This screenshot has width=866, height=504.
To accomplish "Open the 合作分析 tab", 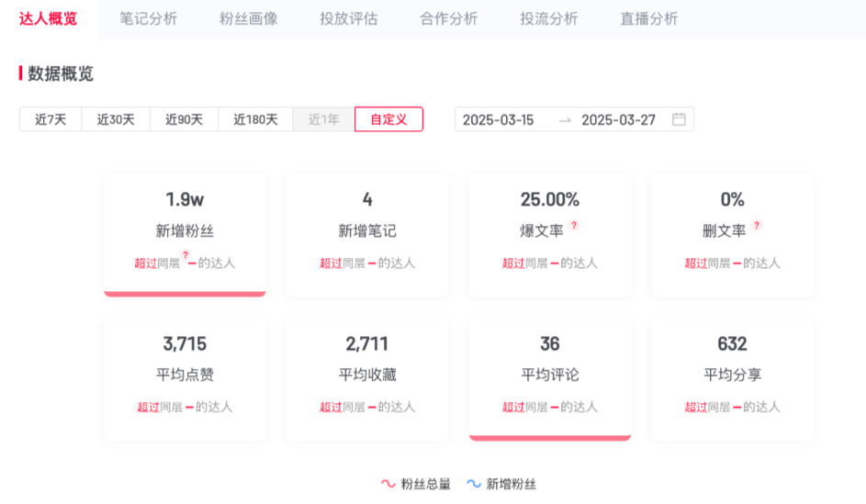I will tap(448, 18).
